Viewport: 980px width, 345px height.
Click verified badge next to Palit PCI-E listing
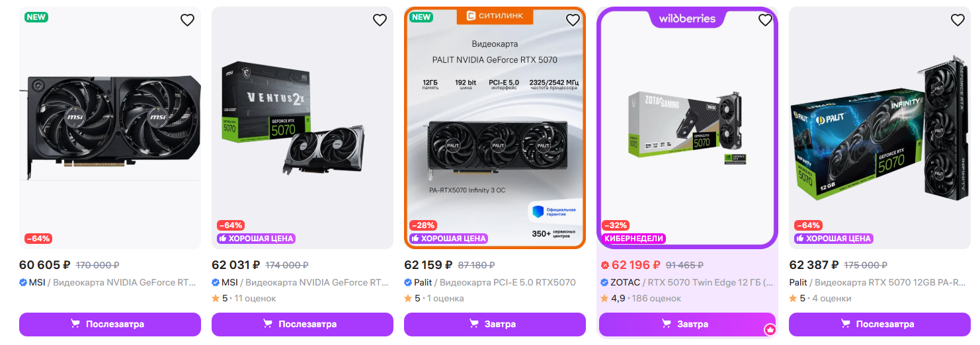408,283
